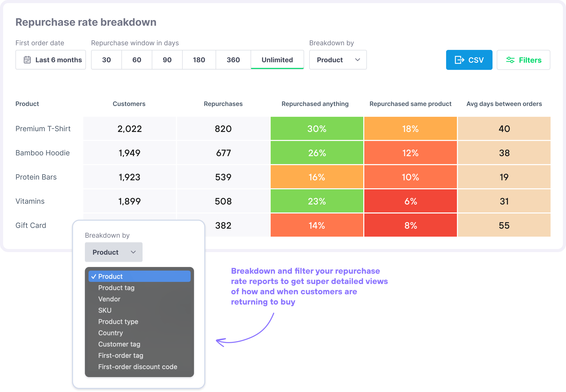Open the Product dropdown in the popup panel

113,252
